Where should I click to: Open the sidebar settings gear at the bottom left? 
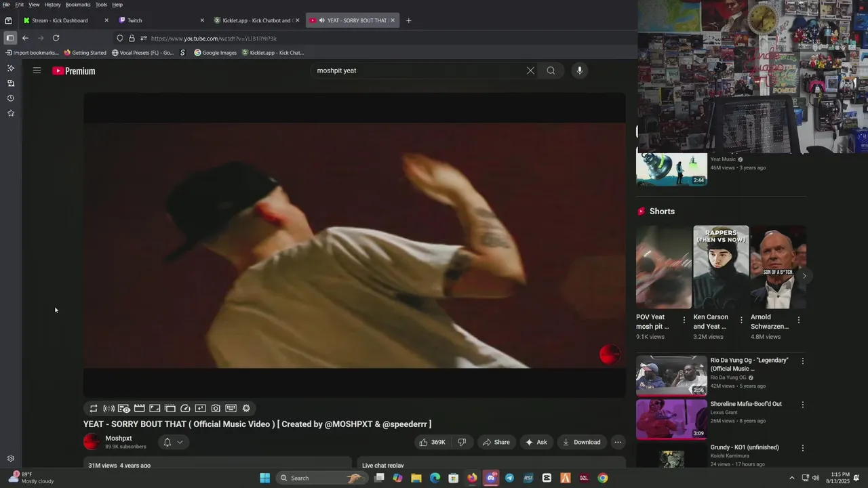tap(11, 459)
